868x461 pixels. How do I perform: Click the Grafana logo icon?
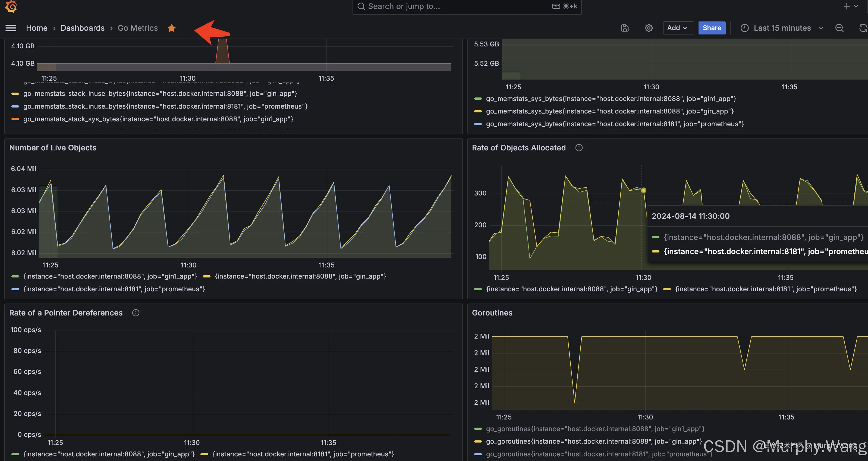click(11, 6)
